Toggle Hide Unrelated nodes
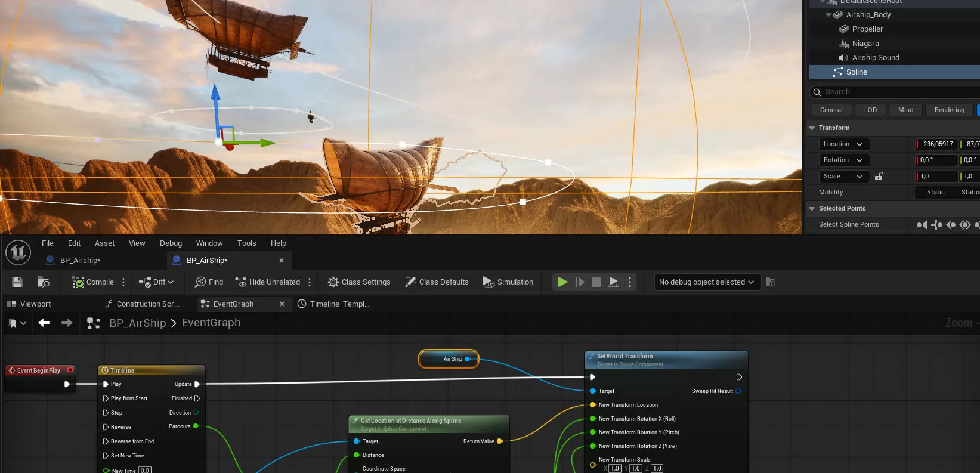Screen dimensions: 980x473 click(x=268, y=282)
